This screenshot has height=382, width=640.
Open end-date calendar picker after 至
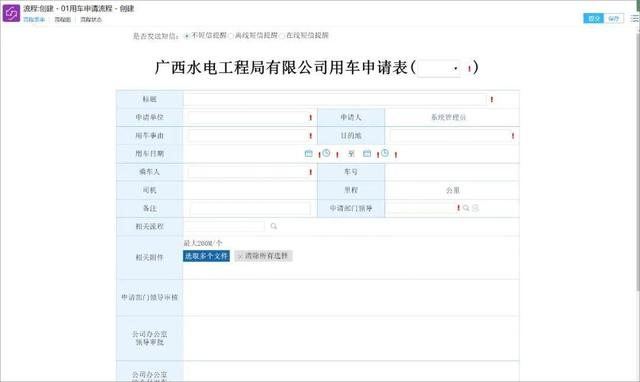(367, 153)
